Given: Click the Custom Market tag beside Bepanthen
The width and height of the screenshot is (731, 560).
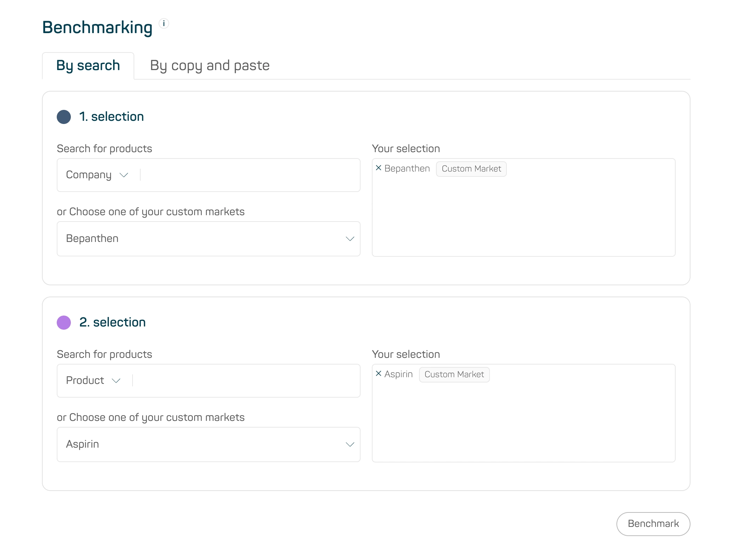Looking at the screenshot, I should pos(471,169).
